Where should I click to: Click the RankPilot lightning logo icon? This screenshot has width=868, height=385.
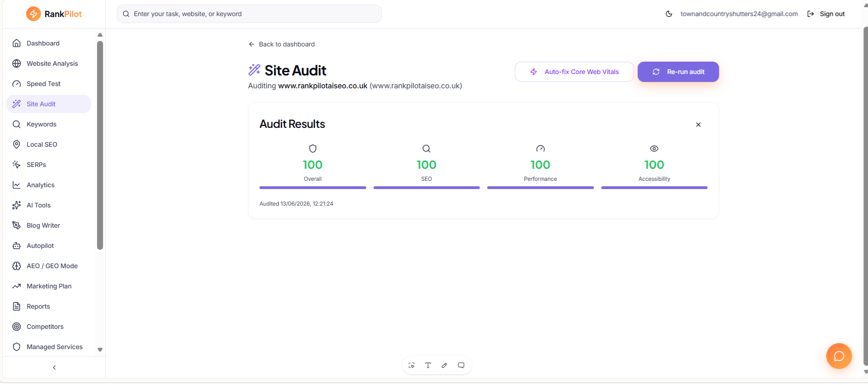click(34, 14)
